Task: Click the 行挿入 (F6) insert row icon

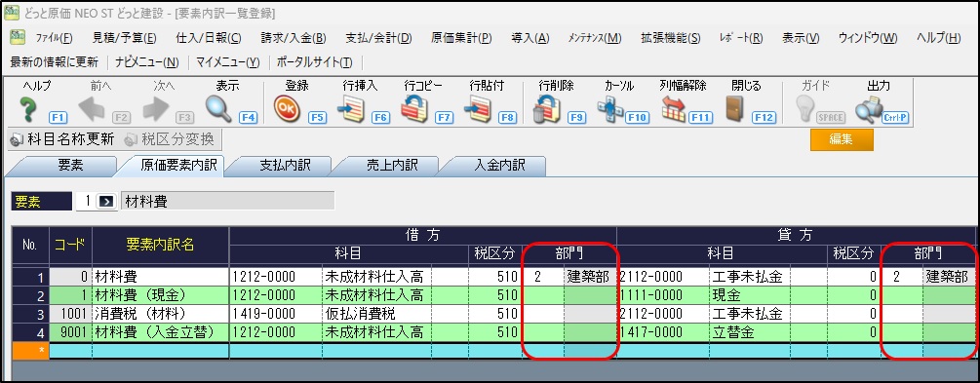Action: tap(351, 110)
